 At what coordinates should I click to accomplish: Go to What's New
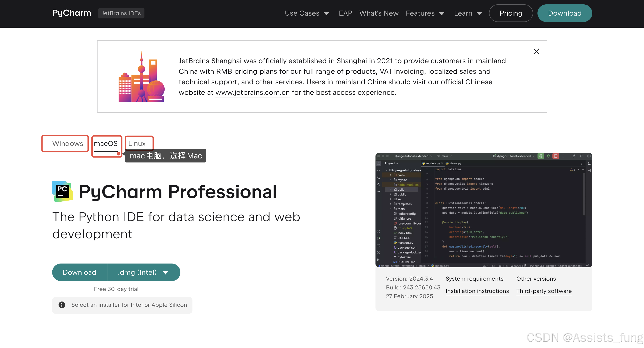379,13
